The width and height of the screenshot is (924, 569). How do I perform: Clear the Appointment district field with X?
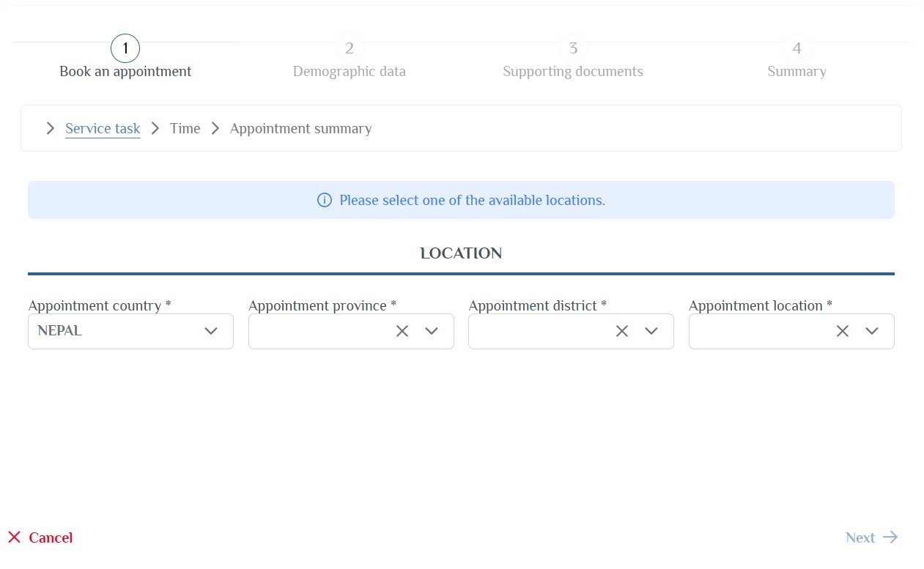coord(622,331)
